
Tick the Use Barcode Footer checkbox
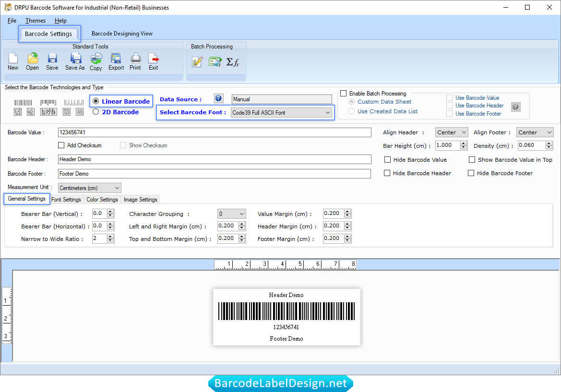[x=449, y=113]
